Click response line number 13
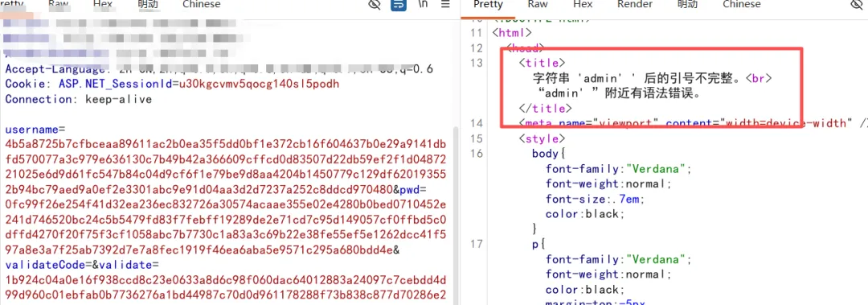Image resolution: width=868 pixels, height=305 pixels. [476, 63]
